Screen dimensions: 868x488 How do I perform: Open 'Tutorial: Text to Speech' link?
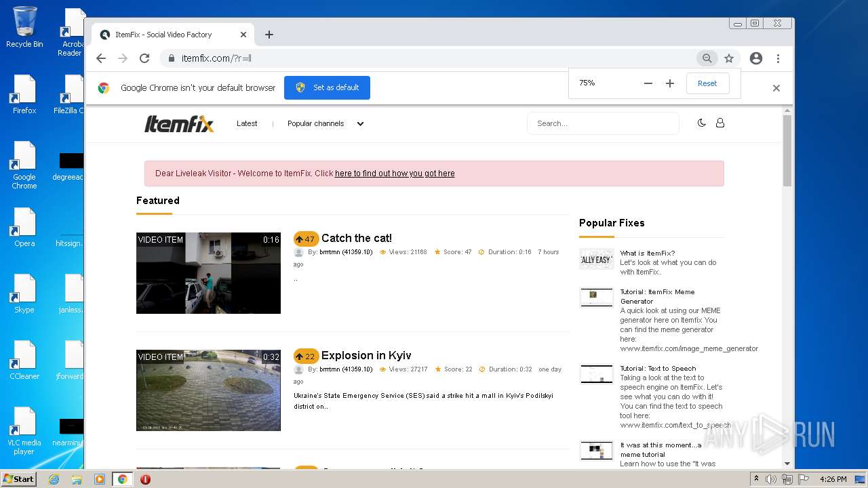click(658, 369)
